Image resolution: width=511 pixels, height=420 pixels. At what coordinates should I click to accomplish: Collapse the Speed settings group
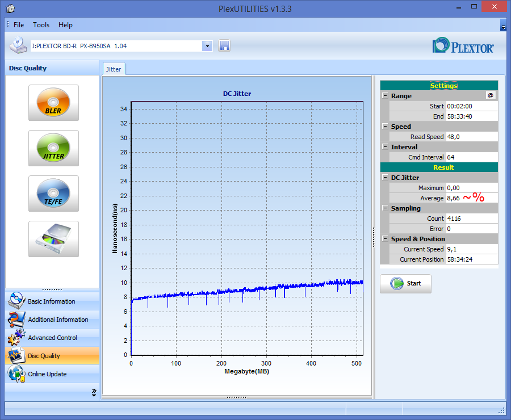[x=385, y=127]
